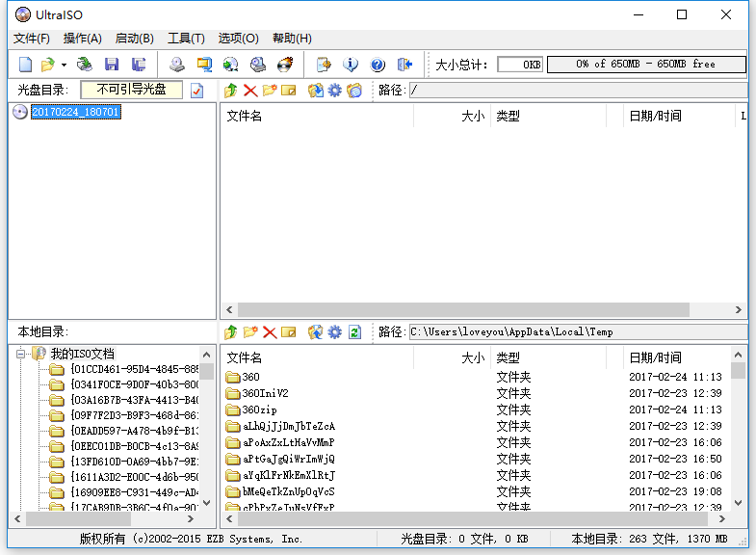Image resolution: width=756 pixels, height=555 pixels.
Task: Click right arrow of disc file list scrollbar
Action: click(738, 309)
